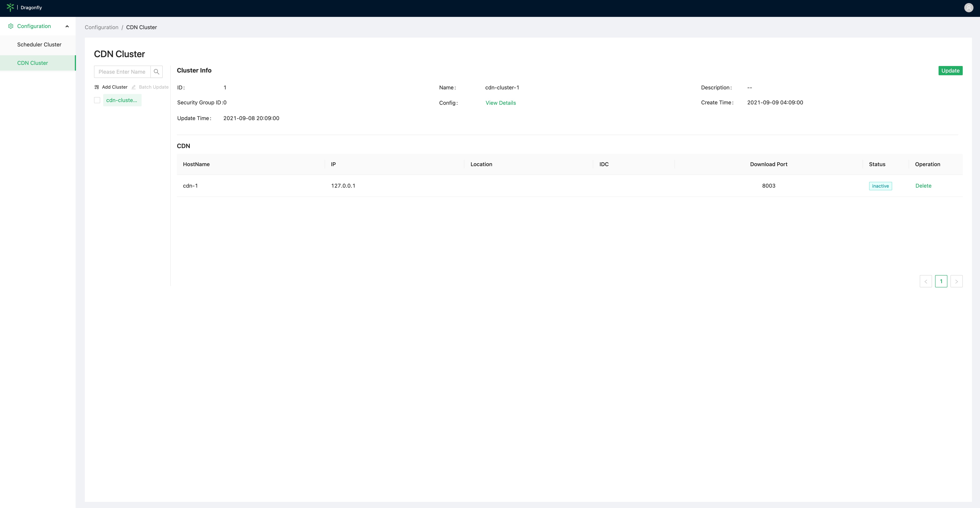This screenshot has height=508, width=980.
Task: Click the Dragonfly title text
Action: 31,8
